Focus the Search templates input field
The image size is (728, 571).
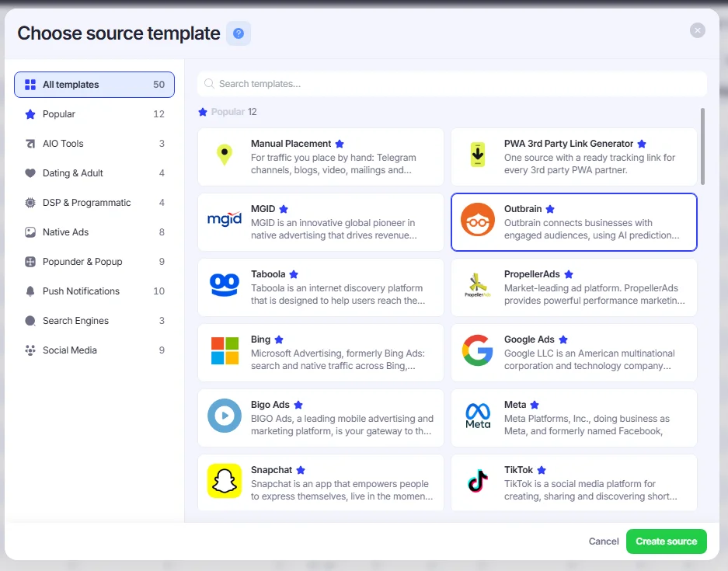452,84
